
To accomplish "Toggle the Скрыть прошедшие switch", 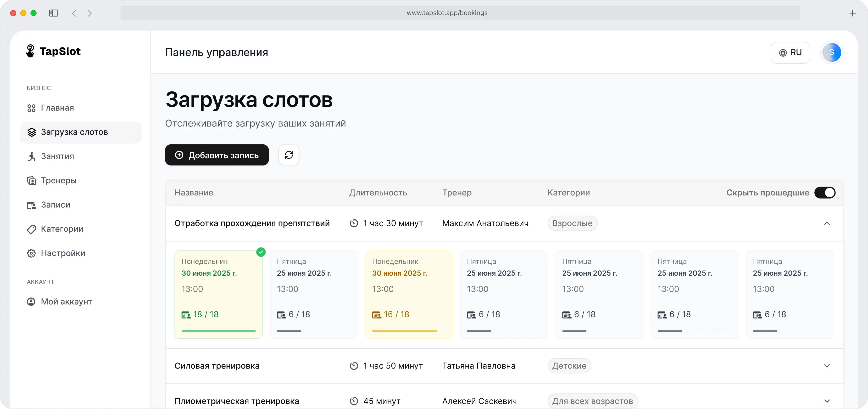I will coord(824,193).
